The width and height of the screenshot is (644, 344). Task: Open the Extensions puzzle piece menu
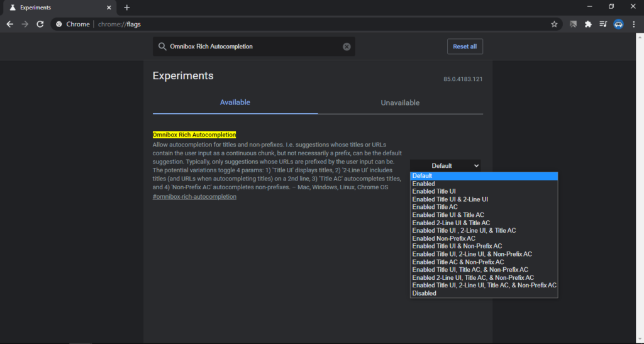click(588, 24)
